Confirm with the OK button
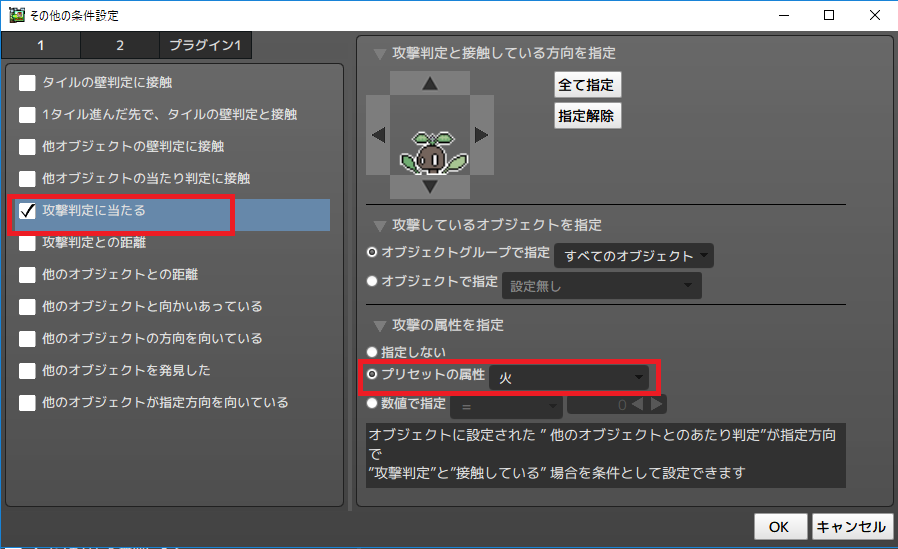The image size is (898, 549). point(780,526)
